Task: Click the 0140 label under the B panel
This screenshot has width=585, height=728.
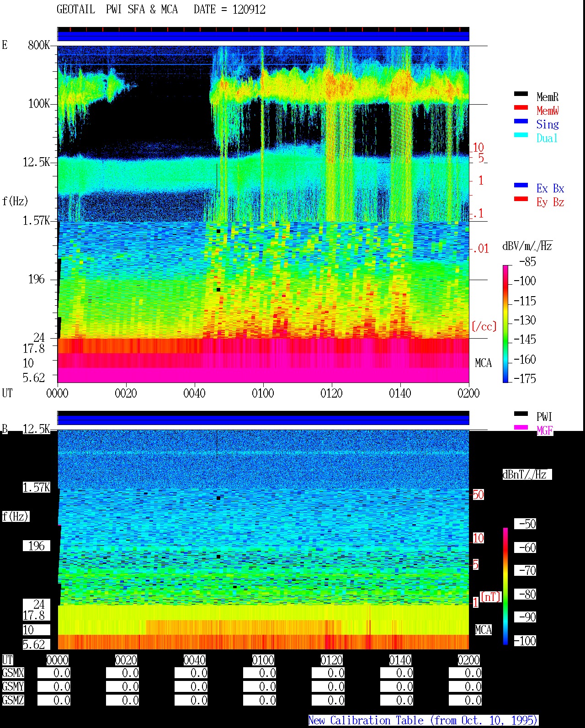Action: (x=400, y=660)
